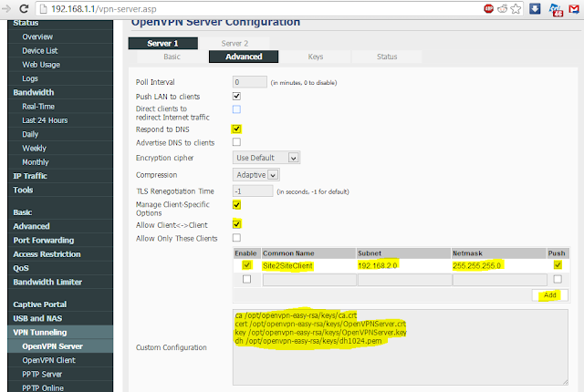Toggle Push checkbox for Site2SiteClient row

(x=558, y=265)
